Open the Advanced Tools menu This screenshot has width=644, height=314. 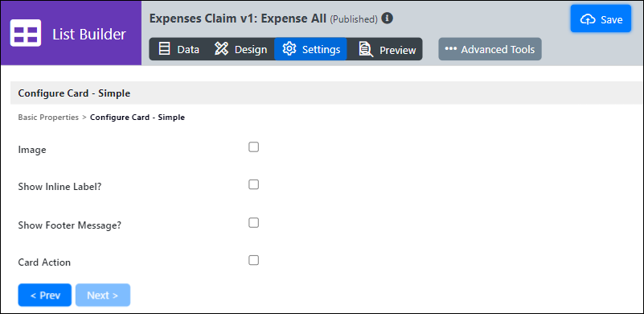pyautogui.click(x=490, y=49)
